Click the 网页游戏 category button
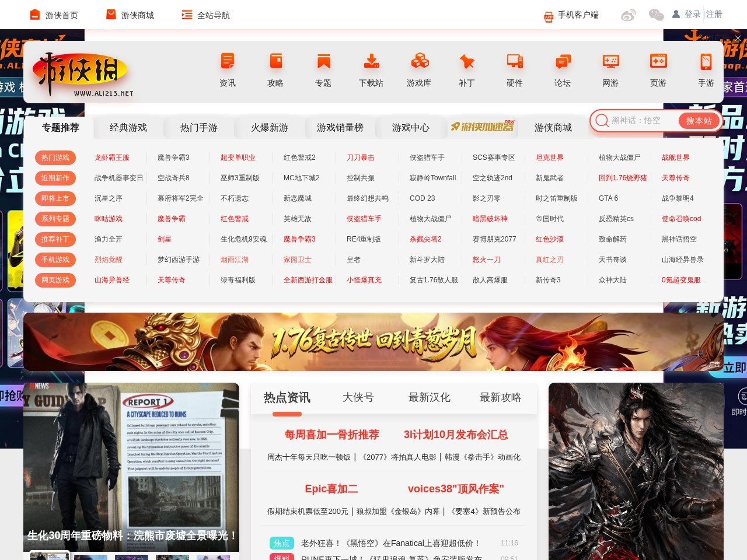The width and height of the screenshot is (747, 560). tap(55, 280)
